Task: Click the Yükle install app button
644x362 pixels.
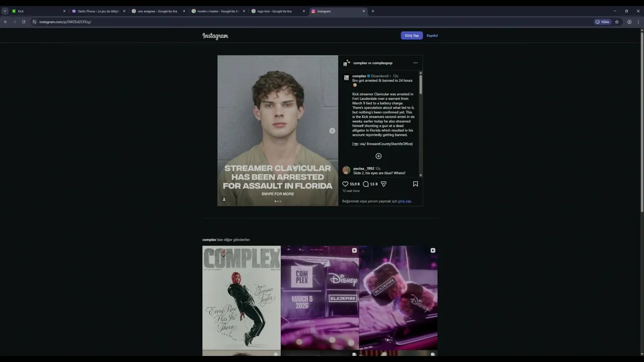Action: coord(602,22)
